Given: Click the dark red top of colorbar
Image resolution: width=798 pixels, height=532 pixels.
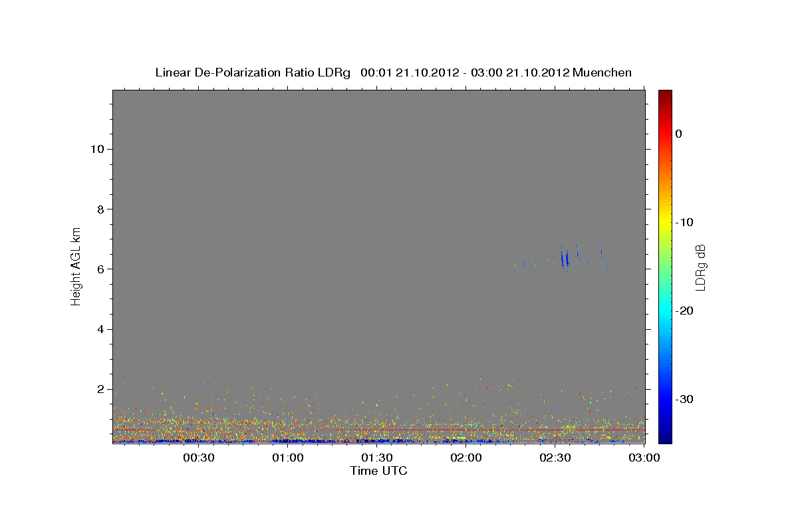Looking at the screenshot, I should (665, 95).
